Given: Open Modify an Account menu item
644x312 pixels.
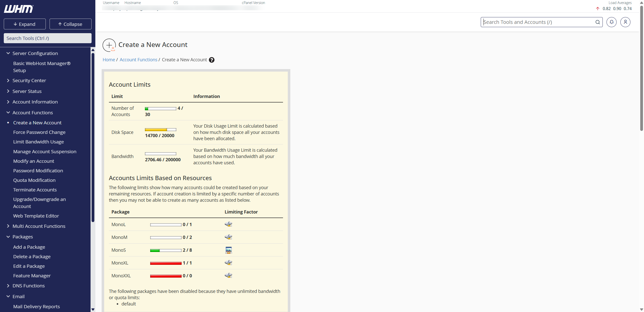Looking at the screenshot, I should 33,161.
